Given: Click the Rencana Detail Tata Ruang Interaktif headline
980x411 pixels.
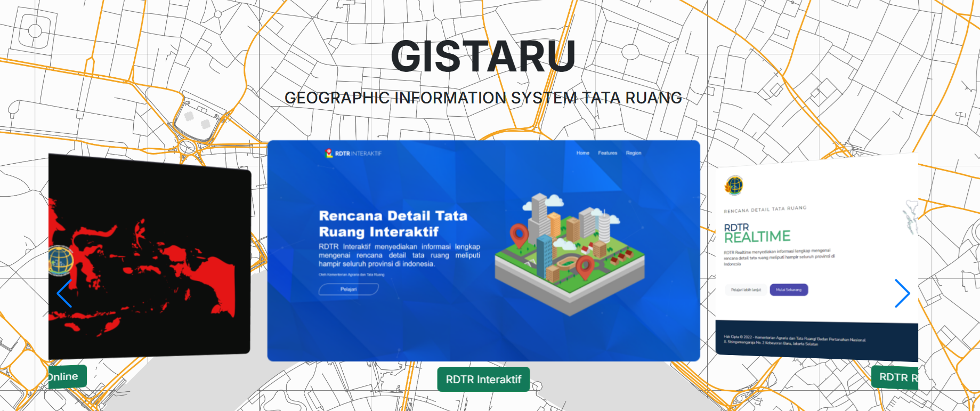Looking at the screenshot, I should click(393, 224).
